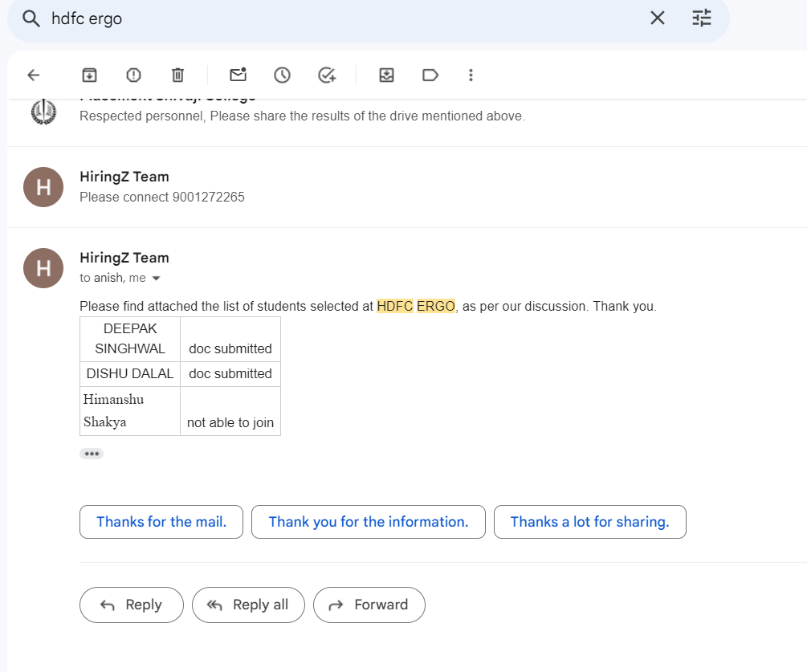The image size is (807, 672).
Task: Expand recipient details arrow next to 'to anish, me'
Action: pyautogui.click(x=156, y=279)
